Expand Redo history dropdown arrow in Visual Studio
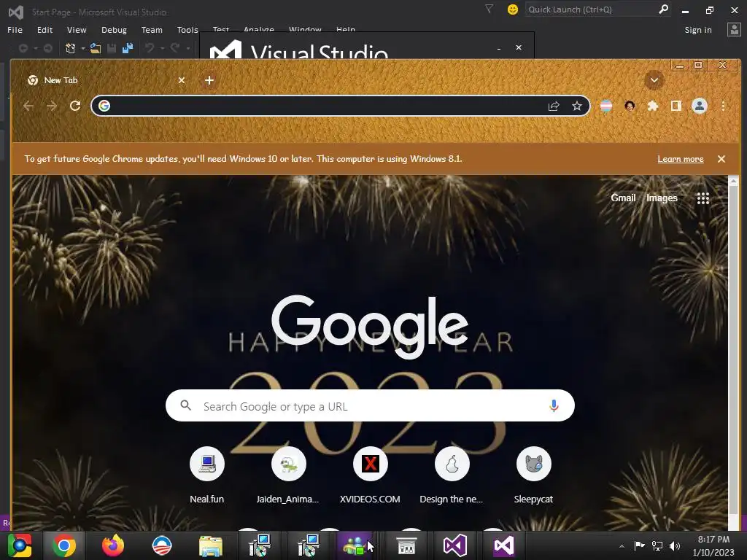747x560 pixels. click(x=187, y=49)
